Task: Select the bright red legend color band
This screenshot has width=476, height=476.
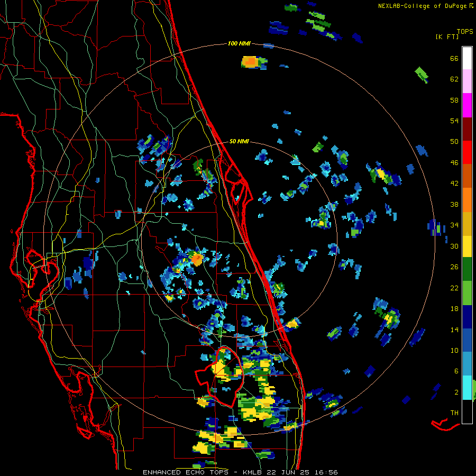Action: 467,152
